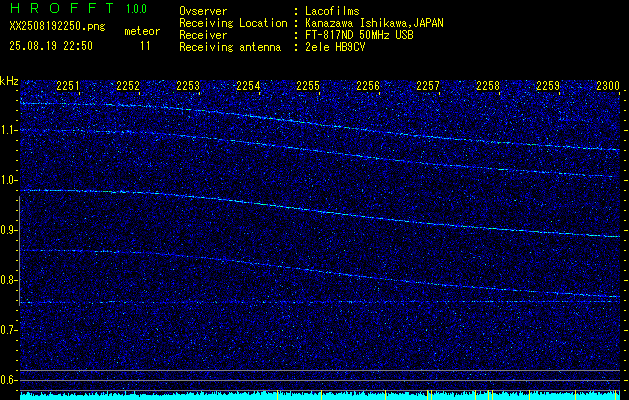Image resolution: width=629 pixels, height=400 pixels.
Task: Click the kHz axis unit label
Action: 9,81
